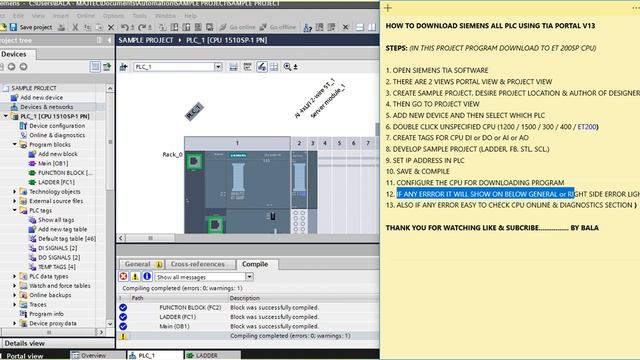Click Split editor space vertically icon
This screenshot has width=640, height=360.
[x=371, y=27]
